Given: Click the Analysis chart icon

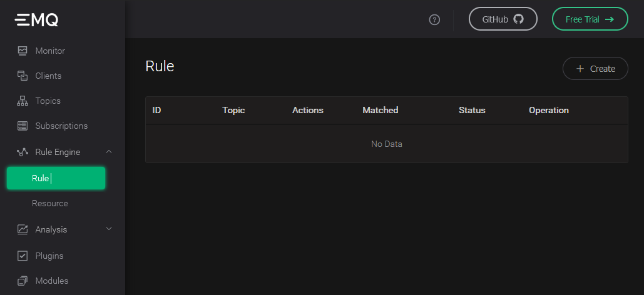Looking at the screenshot, I should click(23, 229).
